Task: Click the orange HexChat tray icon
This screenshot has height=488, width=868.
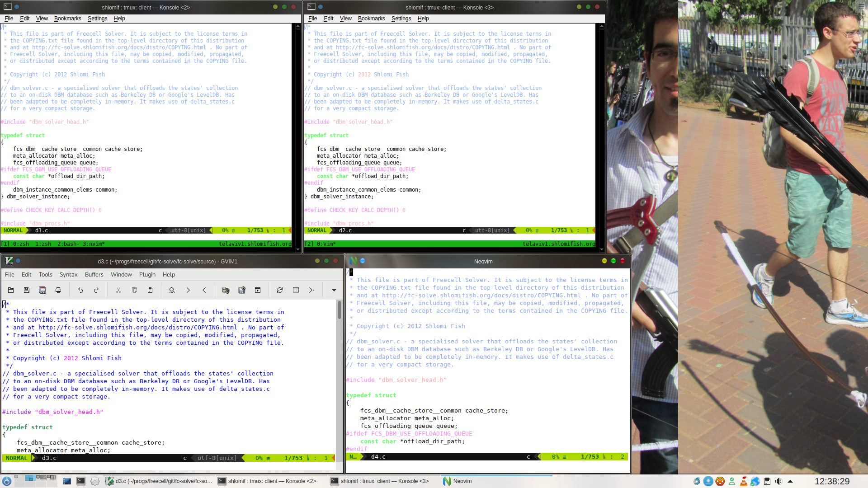Action: [720, 481]
